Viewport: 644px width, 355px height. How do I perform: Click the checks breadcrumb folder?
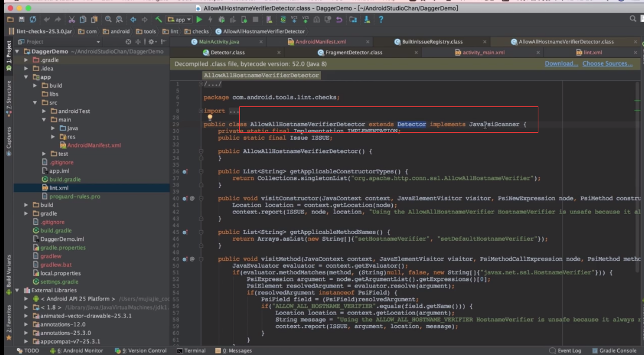tap(197, 31)
